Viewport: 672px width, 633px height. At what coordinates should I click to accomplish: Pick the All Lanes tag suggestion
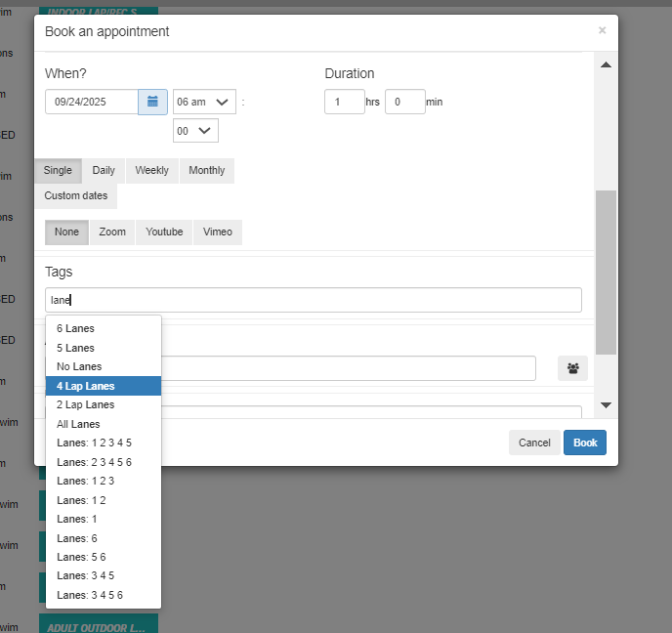tap(104, 424)
